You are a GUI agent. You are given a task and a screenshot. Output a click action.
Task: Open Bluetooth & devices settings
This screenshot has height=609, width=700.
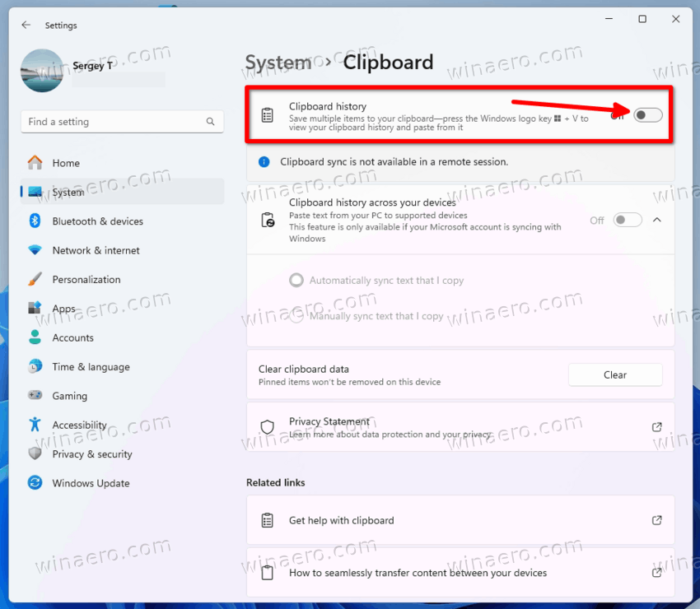click(122, 221)
